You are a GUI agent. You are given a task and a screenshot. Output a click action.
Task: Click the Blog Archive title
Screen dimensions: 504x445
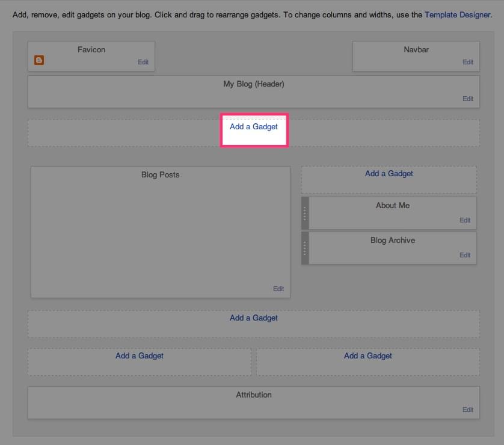(393, 241)
